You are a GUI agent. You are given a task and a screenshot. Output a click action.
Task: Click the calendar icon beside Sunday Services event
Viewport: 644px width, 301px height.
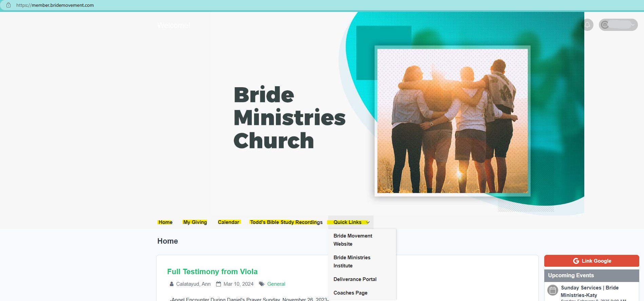553,290
